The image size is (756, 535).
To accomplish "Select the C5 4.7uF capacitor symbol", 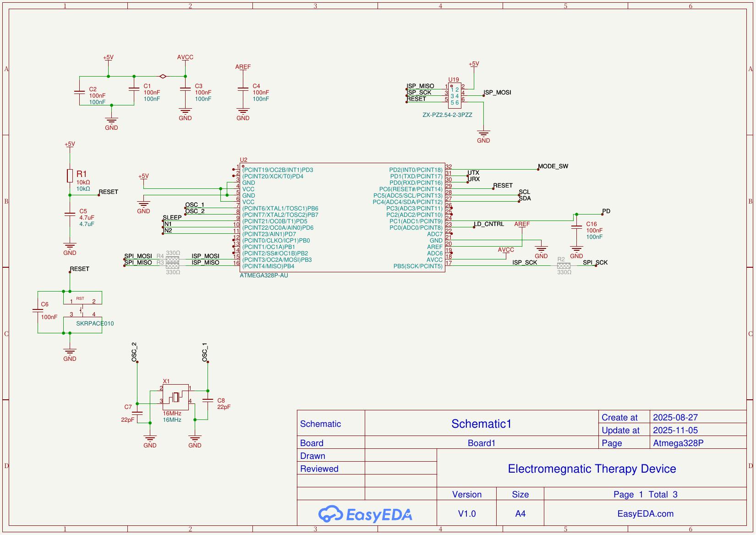I will (70, 214).
